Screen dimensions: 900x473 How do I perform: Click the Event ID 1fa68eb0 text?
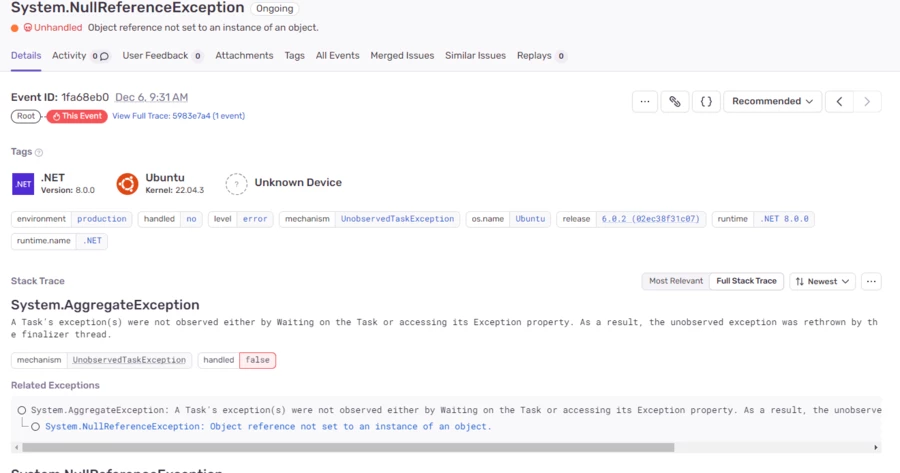(60, 98)
